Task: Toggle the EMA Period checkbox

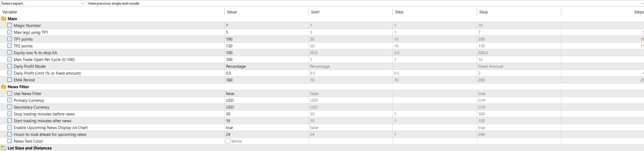Action: pos(10,80)
